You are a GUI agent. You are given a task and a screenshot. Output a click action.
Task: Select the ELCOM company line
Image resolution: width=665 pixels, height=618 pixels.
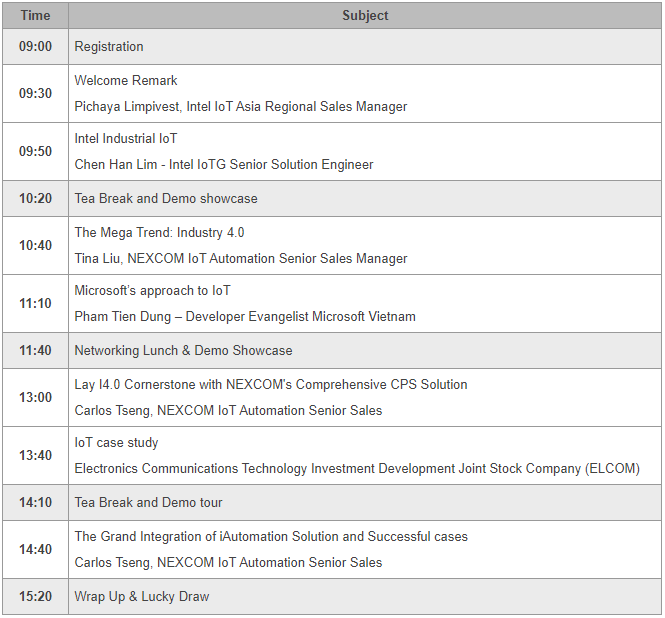pyautogui.click(x=357, y=469)
